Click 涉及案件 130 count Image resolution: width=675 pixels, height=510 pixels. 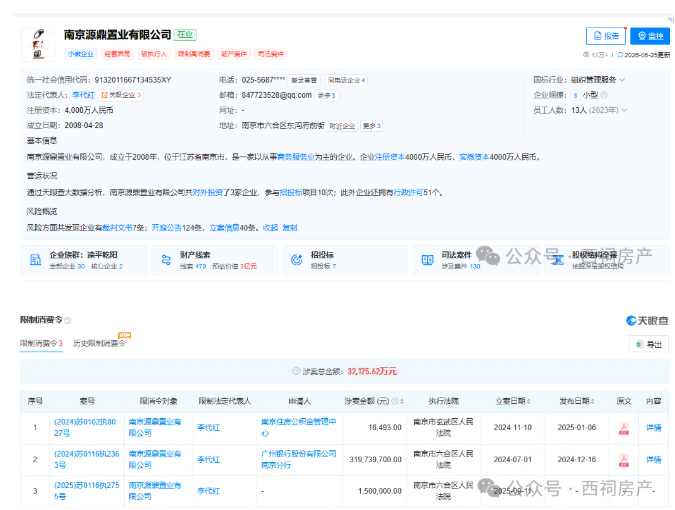pyautogui.click(x=461, y=266)
